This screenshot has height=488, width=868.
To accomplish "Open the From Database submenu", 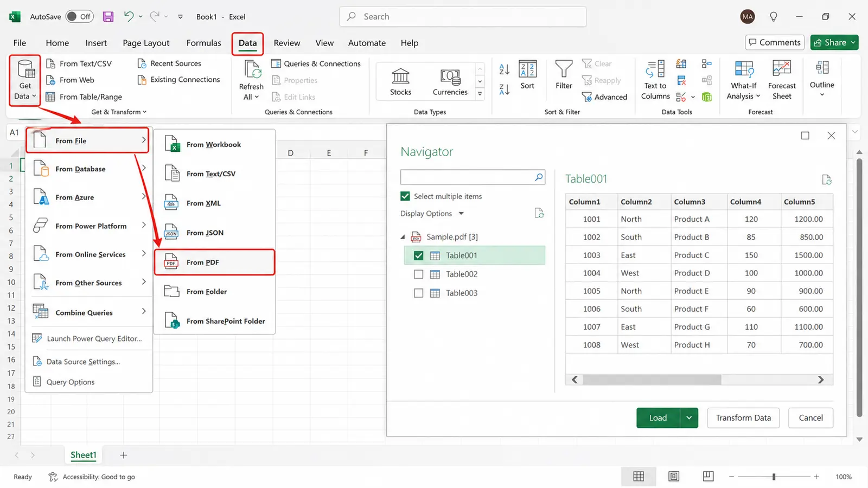I will (89, 169).
